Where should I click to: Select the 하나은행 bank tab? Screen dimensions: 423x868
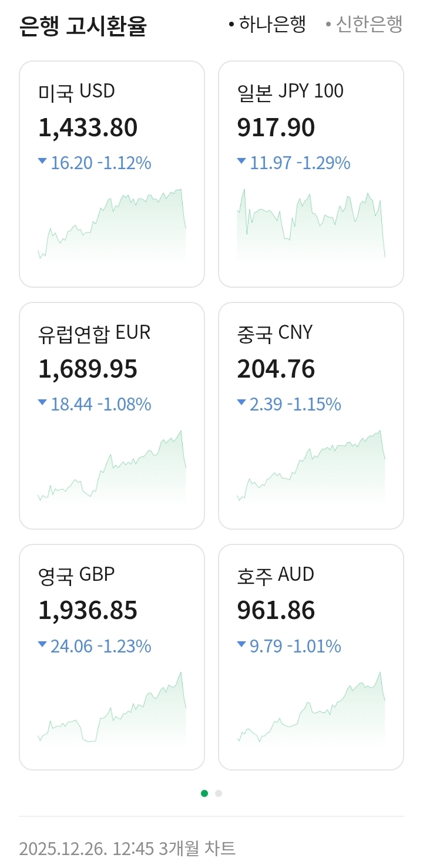[268, 25]
